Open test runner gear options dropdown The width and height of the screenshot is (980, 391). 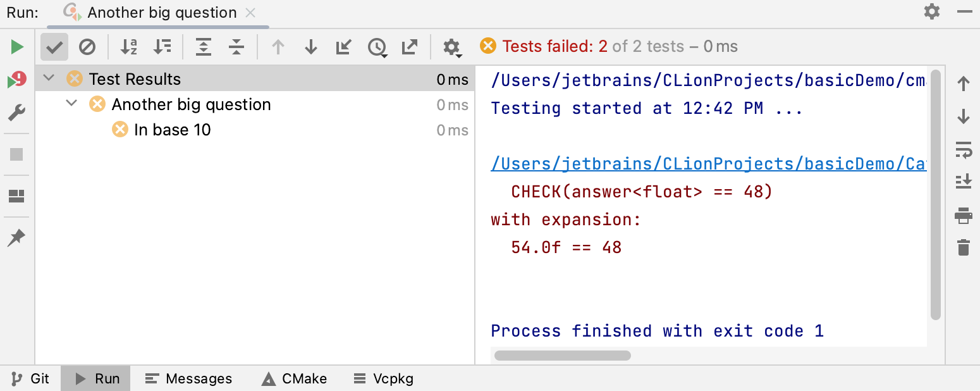pyautogui.click(x=451, y=47)
